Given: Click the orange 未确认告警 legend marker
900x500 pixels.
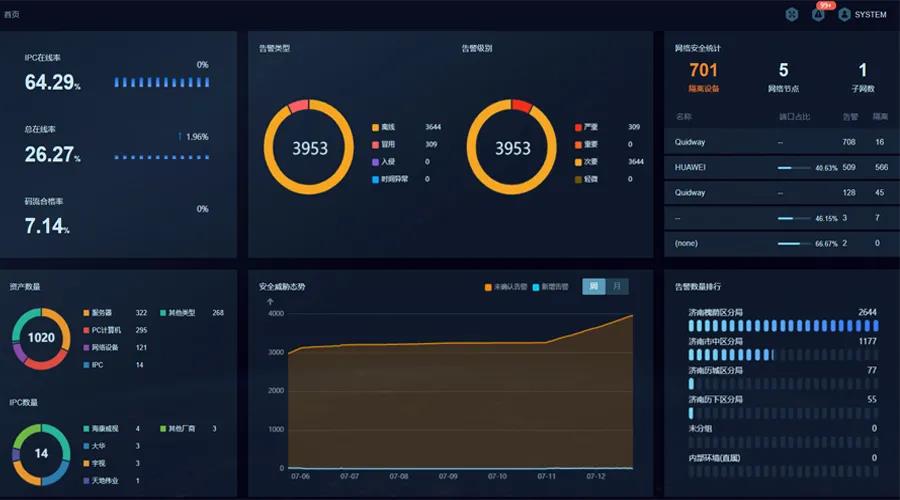Looking at the screenshot, I should pyautogui.click(x=488, y=287).
